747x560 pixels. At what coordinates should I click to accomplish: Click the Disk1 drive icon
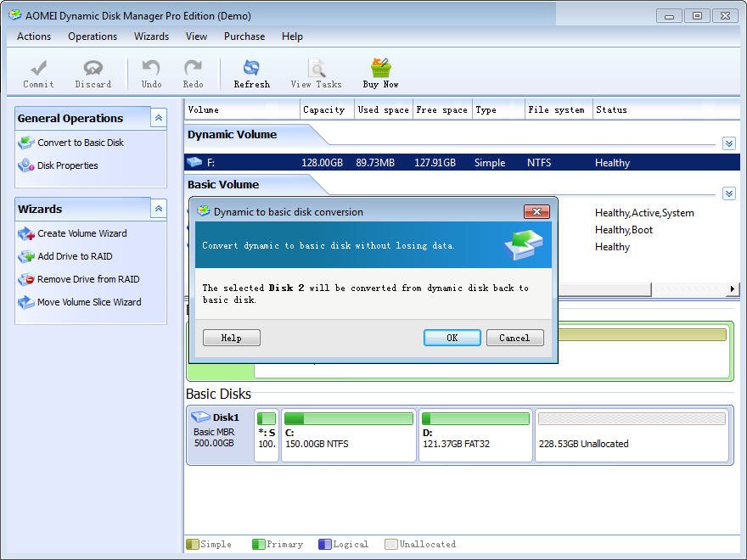pos(200,417)
